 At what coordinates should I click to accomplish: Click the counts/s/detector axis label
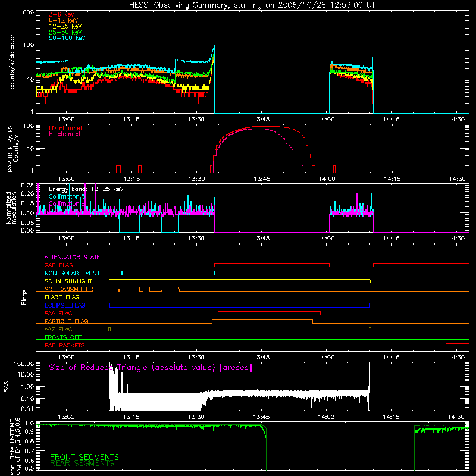click(12, 62)
